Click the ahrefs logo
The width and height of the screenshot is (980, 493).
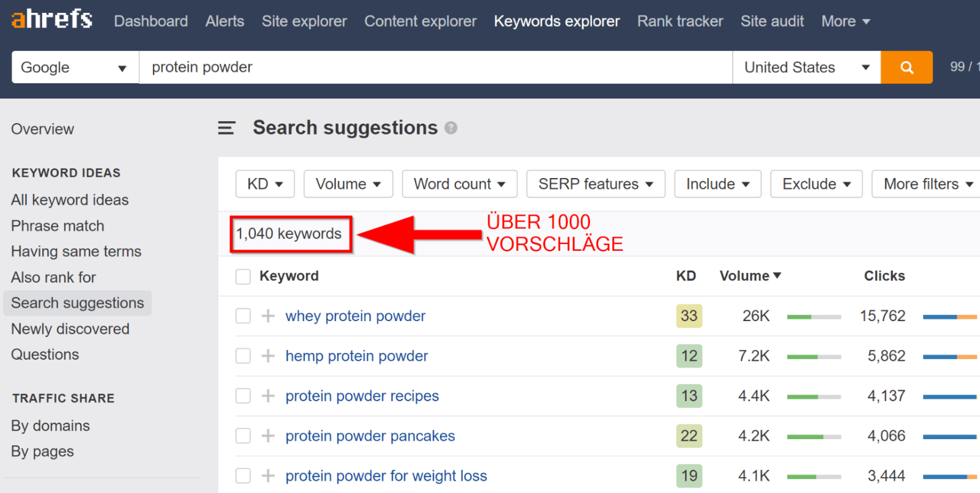(x=52, y=20)
